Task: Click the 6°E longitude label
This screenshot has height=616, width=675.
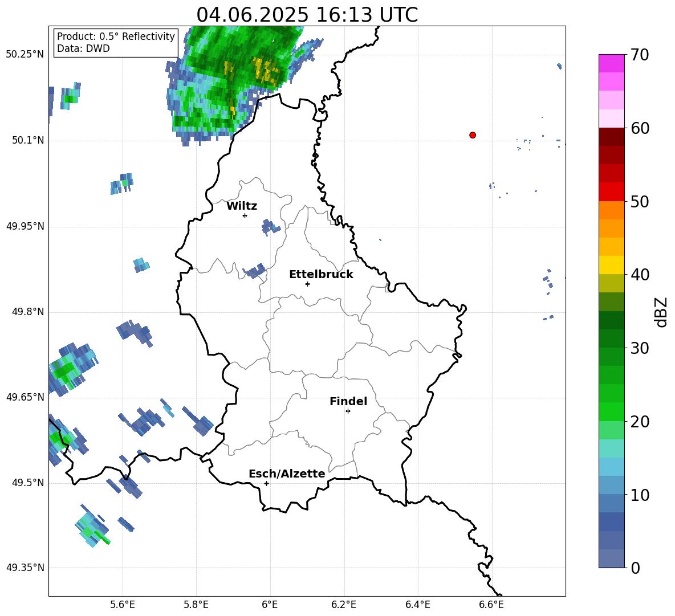Action: coord(270,605)
